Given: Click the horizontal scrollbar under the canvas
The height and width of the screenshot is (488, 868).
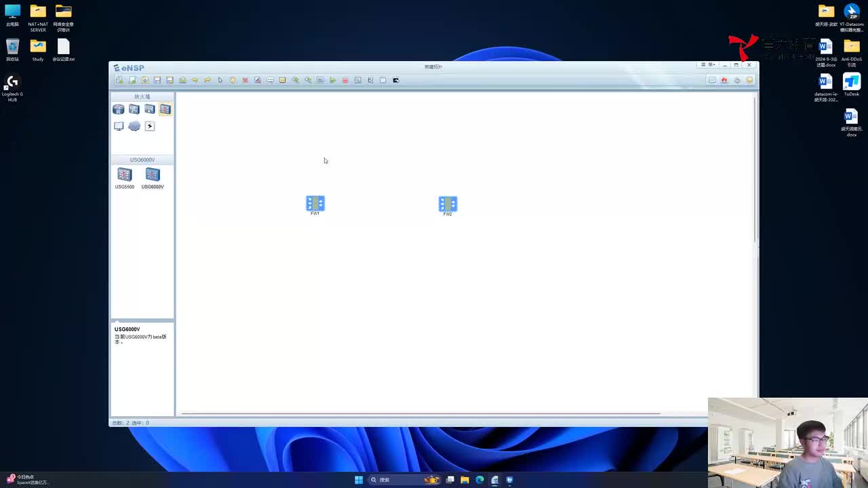Looking at the screenshot, I should (x=420, y=413).
